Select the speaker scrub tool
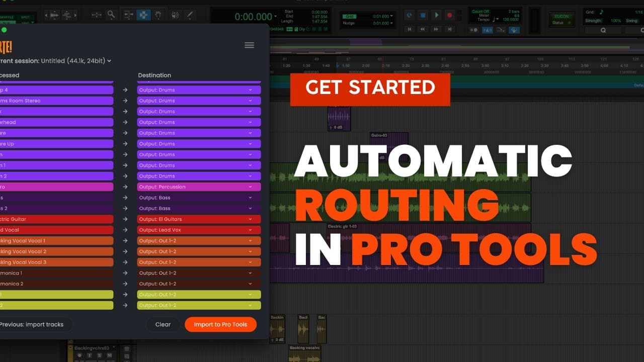The width and height of the screenshot is (644, 362). coord(175,15)
